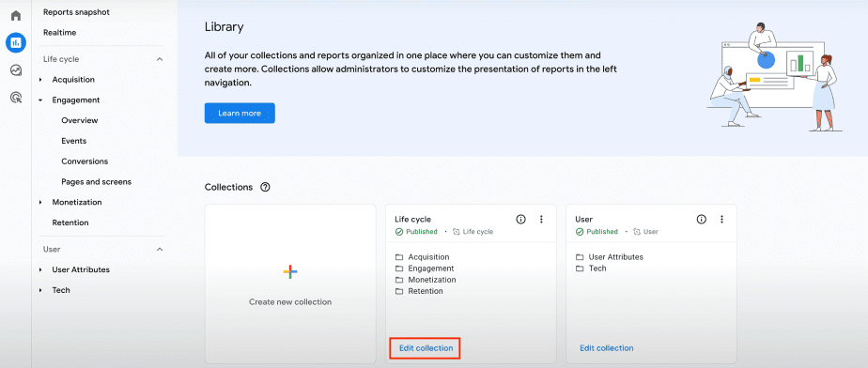This screenshot has width=868, height=368.
Task: Click Acquisition text in Life cycle card
Action: tap(429, 257)
